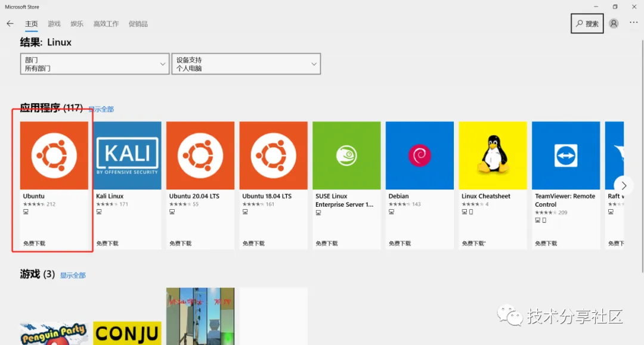The height and width of the screenshot is (345, 644).
Task: Open the Ubuntu 20.04 LTS icon
Action: 200,156
